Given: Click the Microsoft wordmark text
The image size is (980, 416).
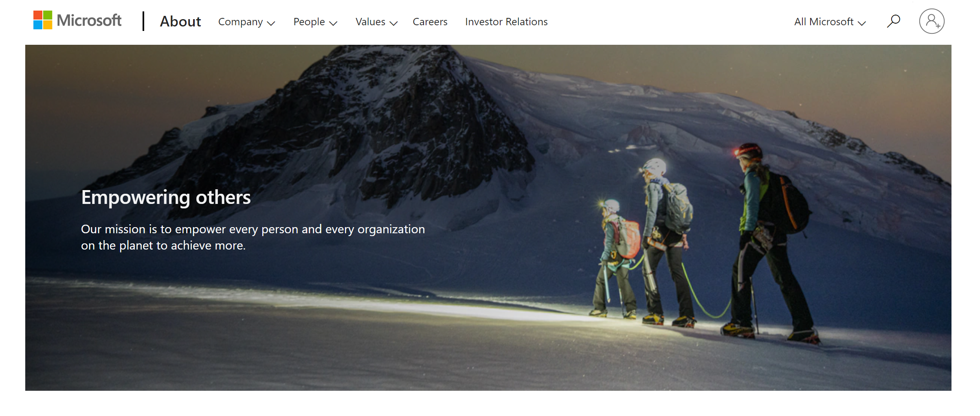Looking at the screenshot, I should 89,20.
